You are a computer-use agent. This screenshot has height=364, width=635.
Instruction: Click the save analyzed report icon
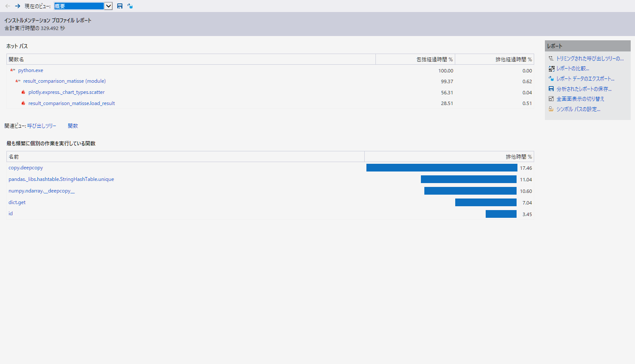pos(551,89)
